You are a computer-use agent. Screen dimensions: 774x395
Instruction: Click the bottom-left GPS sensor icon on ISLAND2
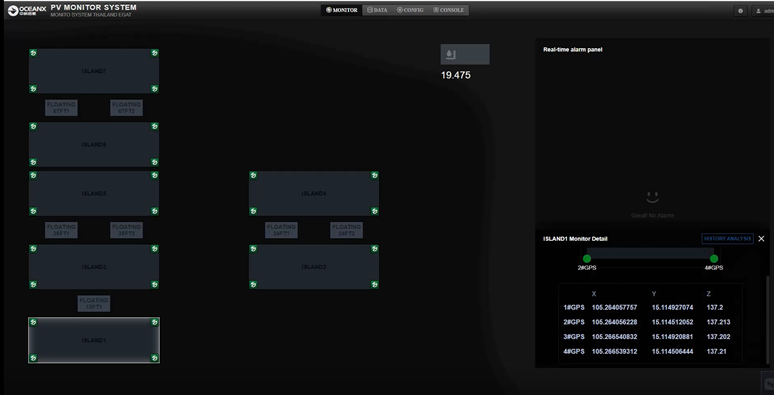253,284
